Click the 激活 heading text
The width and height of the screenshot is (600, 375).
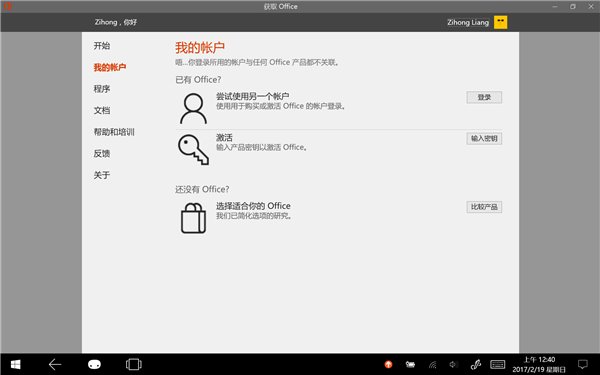[224, 137]
